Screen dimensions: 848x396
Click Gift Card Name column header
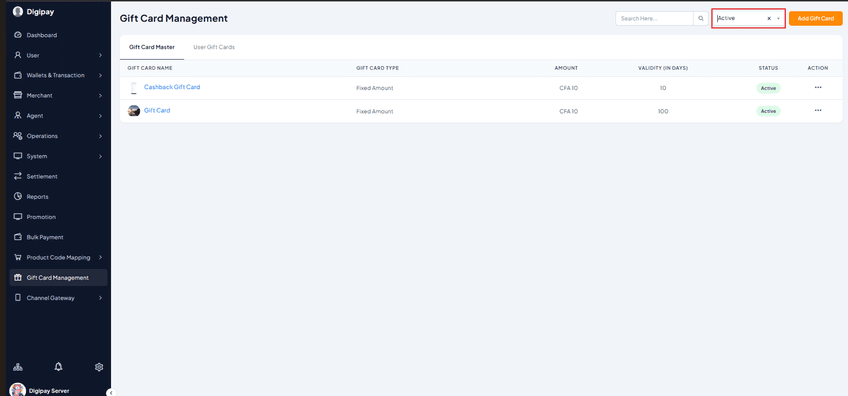point(149,68)
